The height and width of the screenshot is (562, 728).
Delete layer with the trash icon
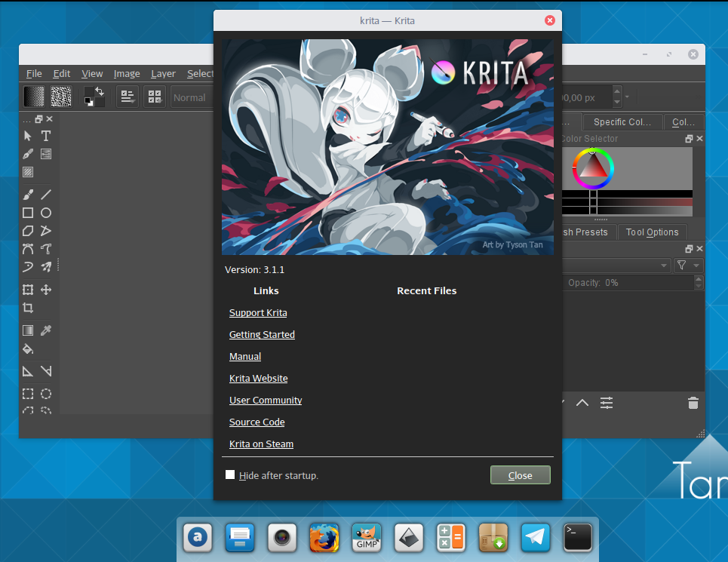pyautogui.click(x=693, y=403)
